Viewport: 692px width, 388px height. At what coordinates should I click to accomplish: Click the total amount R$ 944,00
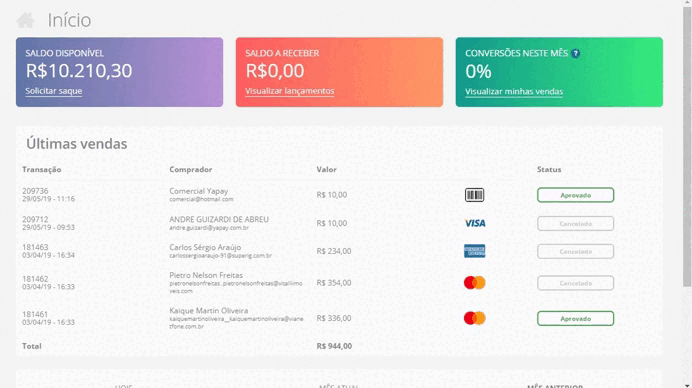(334, 346)
